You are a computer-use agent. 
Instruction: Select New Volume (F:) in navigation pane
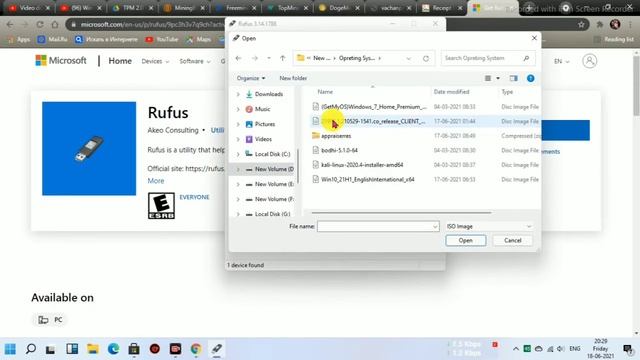(x=274, y=199)
